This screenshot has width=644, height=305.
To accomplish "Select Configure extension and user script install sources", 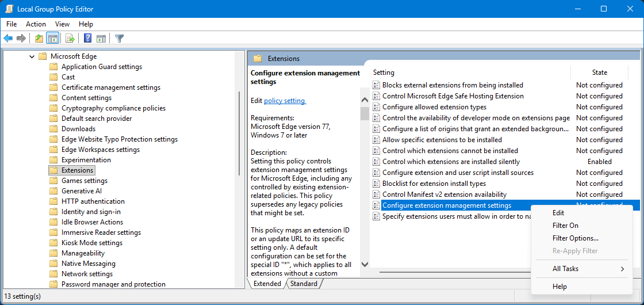I will 458,173.
